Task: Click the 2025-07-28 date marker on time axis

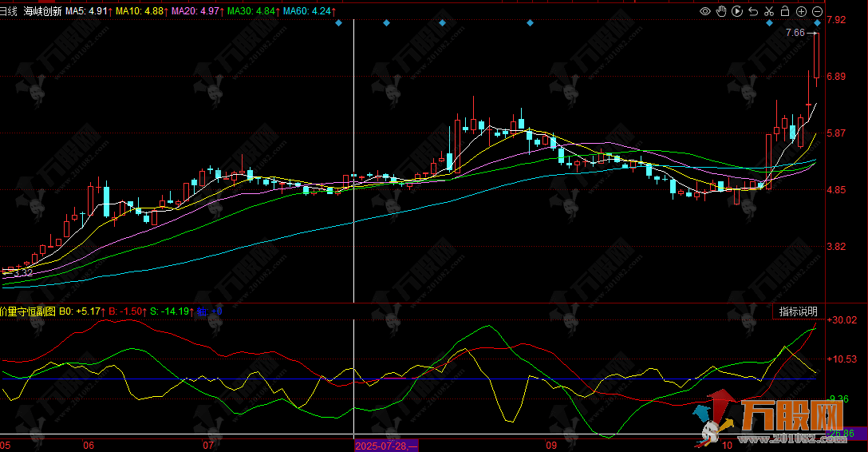Action: (381, 444)
